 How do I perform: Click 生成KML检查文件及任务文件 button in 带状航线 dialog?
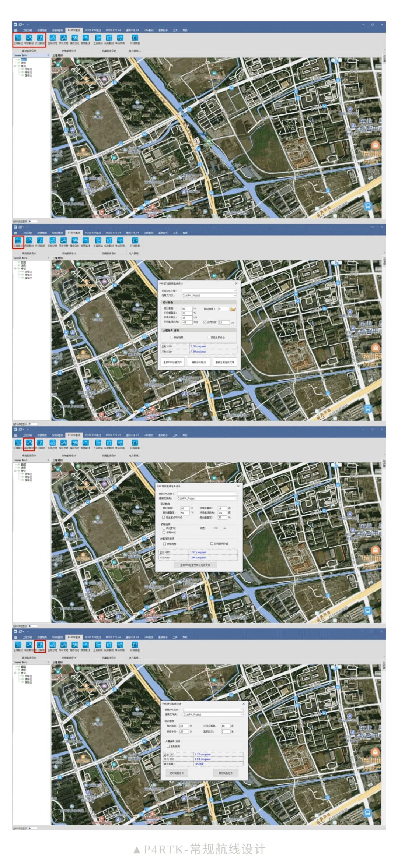pyautogui.click(x=195, y=565)
